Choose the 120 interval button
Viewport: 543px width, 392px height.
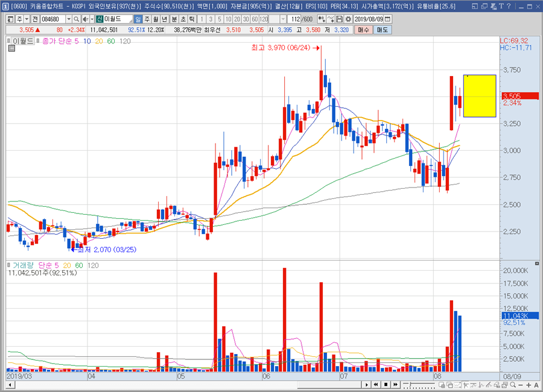click(264, 19)
